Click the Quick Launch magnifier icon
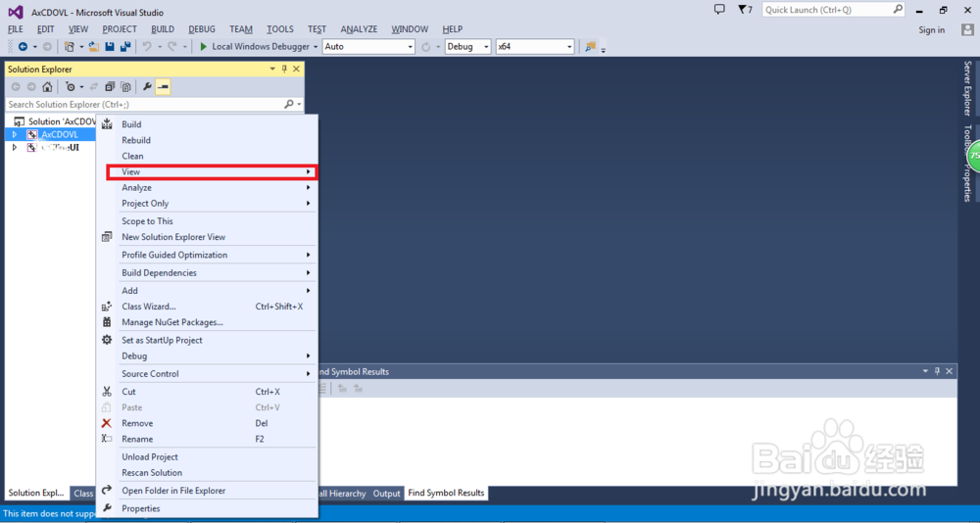The width and height of the screenshot is (980, 523). click(898, 10)
